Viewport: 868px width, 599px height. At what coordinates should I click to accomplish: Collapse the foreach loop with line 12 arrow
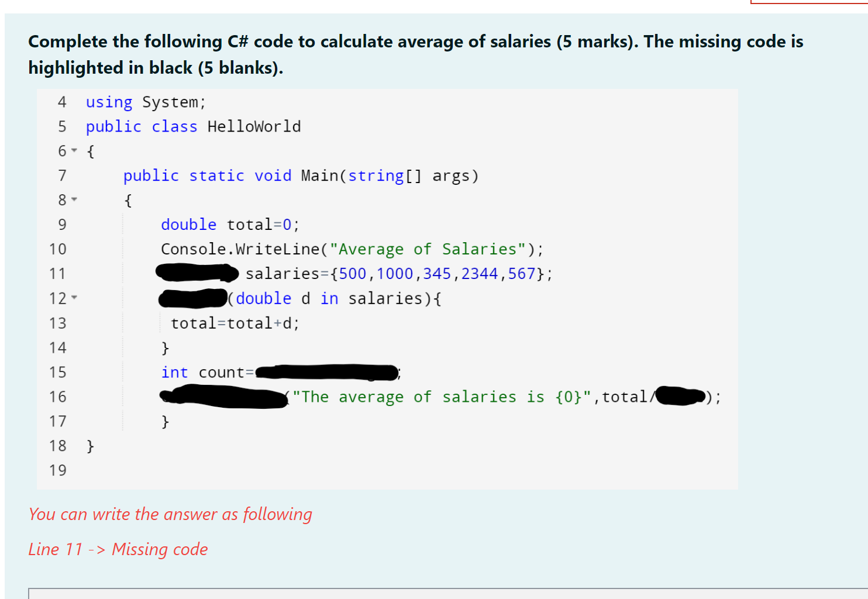(74, 298)
